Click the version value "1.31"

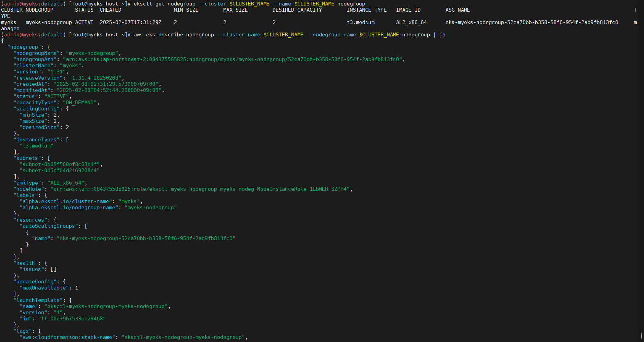pyautogui.click(x=57, y=72)
